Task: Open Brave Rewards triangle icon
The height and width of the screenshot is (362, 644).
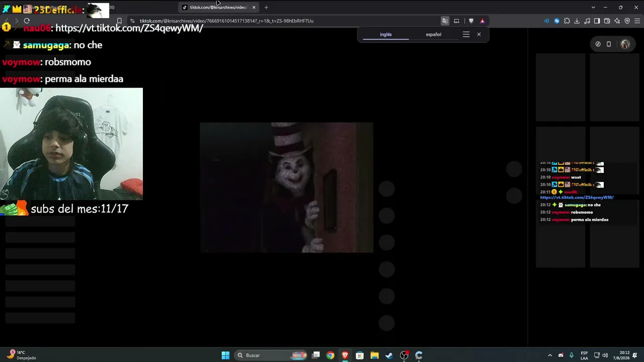Action: pos(482,21)
